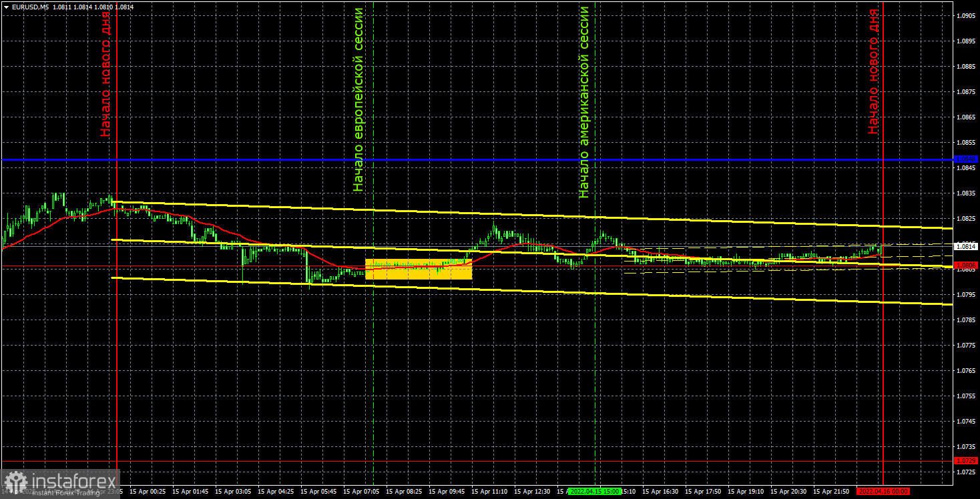Select the red 1.0729 price level tag
Viewport: 980px width, 499px height.
tap(966, 461)
